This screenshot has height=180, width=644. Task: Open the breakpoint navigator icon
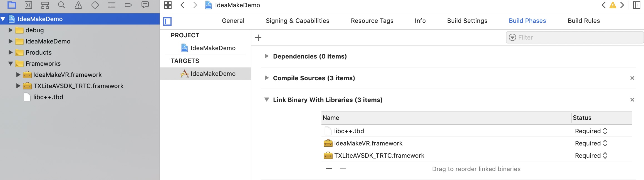128,5
